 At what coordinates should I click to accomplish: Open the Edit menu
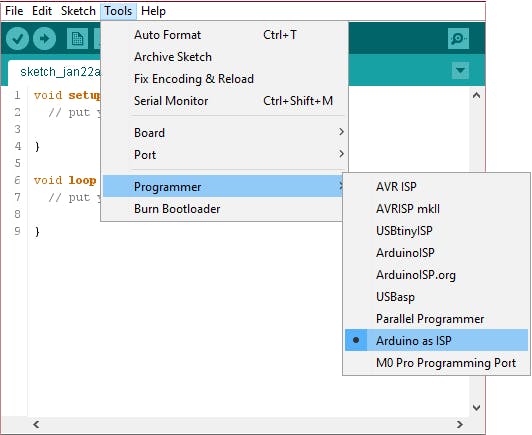(42, 11)
